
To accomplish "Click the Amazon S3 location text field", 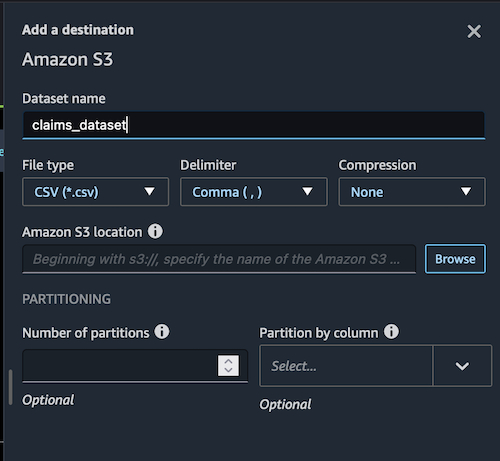I will pyautogui.click(x=219, y=259).
